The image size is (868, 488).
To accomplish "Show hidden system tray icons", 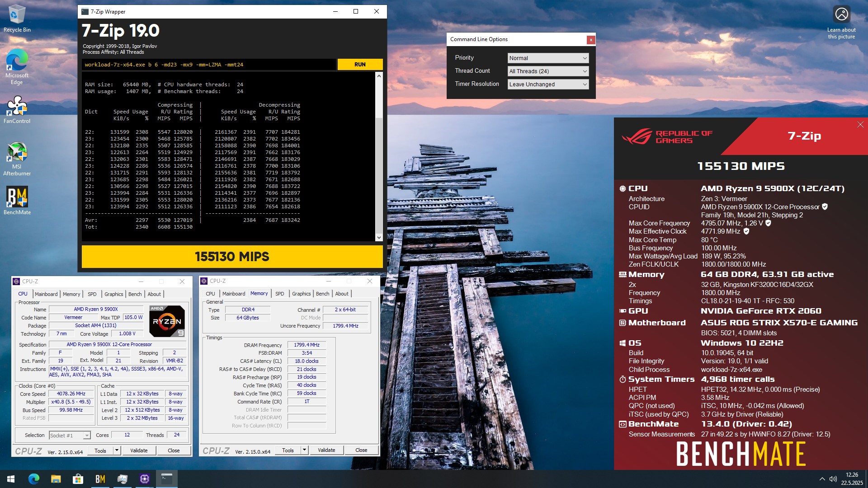I will tap(822, 479).
